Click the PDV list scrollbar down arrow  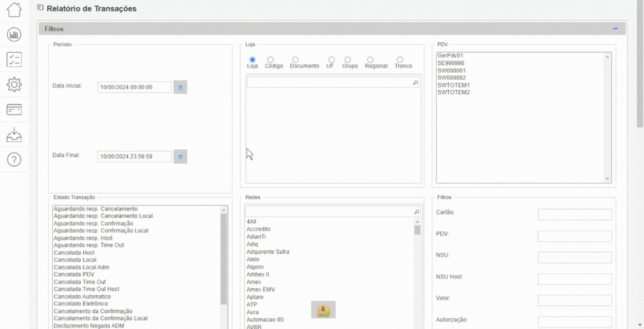click(x=607, y=179)
